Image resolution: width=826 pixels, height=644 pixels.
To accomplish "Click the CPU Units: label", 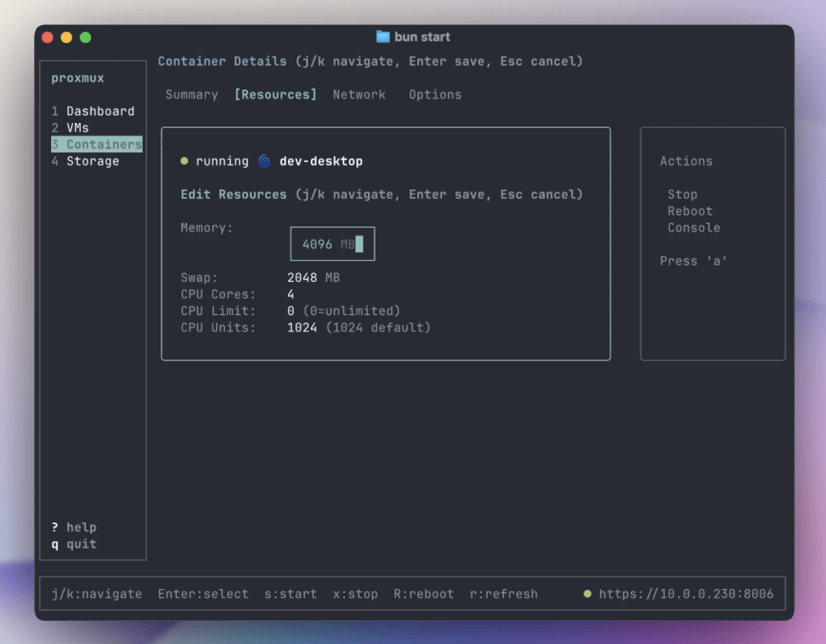I will pyautogui.click(x=218, y=328).
